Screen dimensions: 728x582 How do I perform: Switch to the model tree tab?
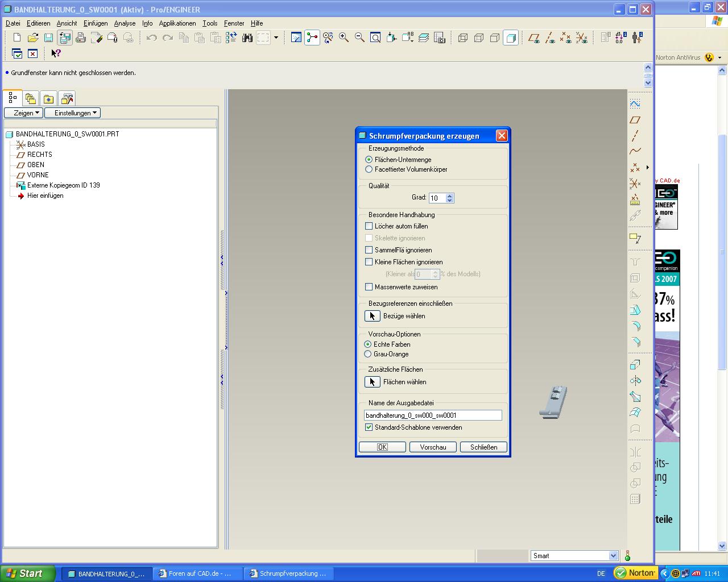pos(13,98)
